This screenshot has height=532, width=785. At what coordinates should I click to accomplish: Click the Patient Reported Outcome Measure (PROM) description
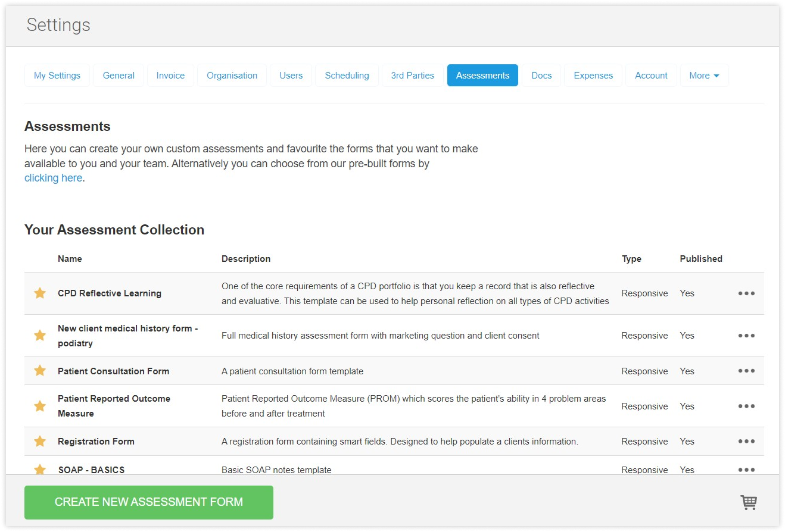(414, 406)
